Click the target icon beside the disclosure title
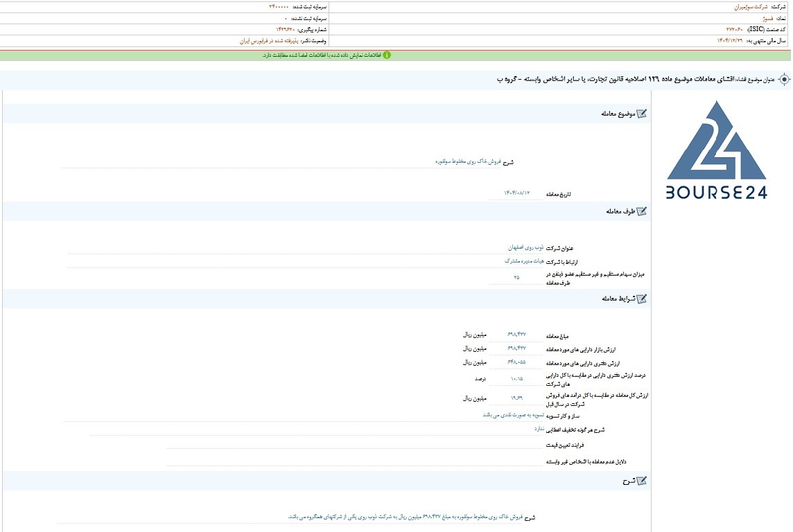The width and height of the screenshot is (793, 532). pyautogui.click(x=785, y=80)
